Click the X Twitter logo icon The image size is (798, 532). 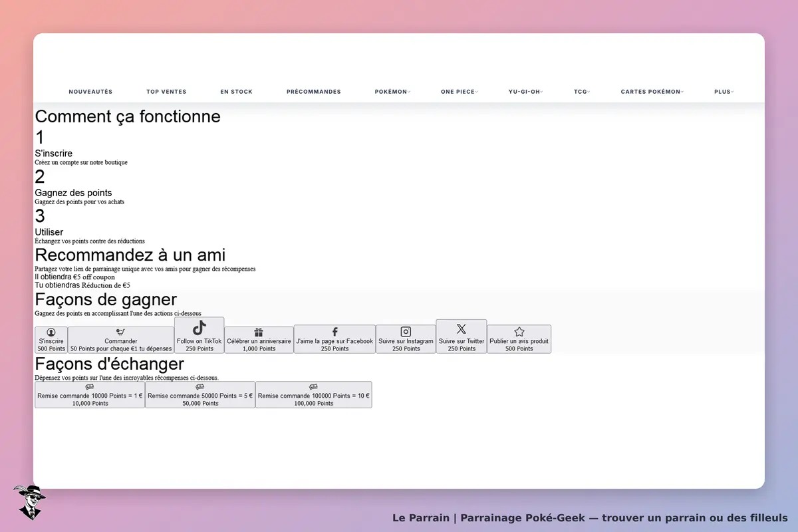pyautogui.click(x=462, y=329)
